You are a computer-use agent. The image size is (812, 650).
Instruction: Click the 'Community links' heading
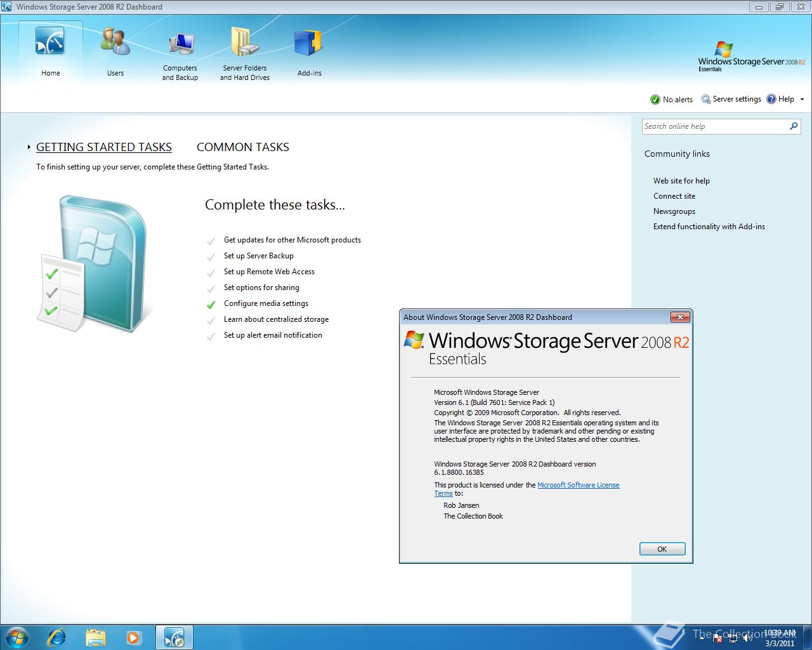click(x=677, y=154)
